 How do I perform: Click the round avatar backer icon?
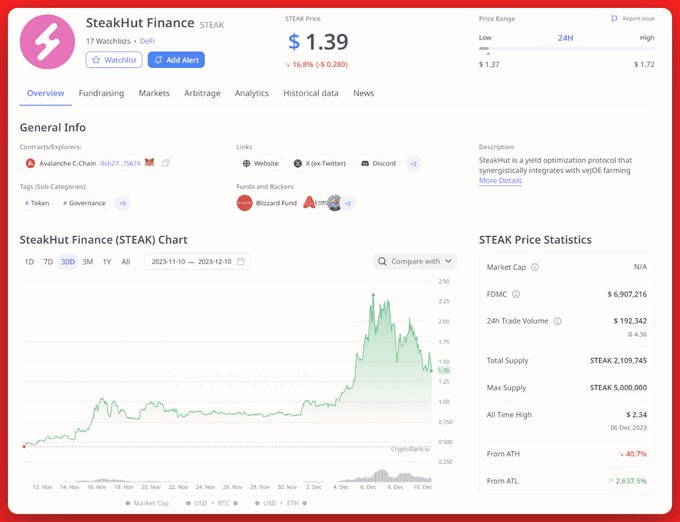coord(334,202)
